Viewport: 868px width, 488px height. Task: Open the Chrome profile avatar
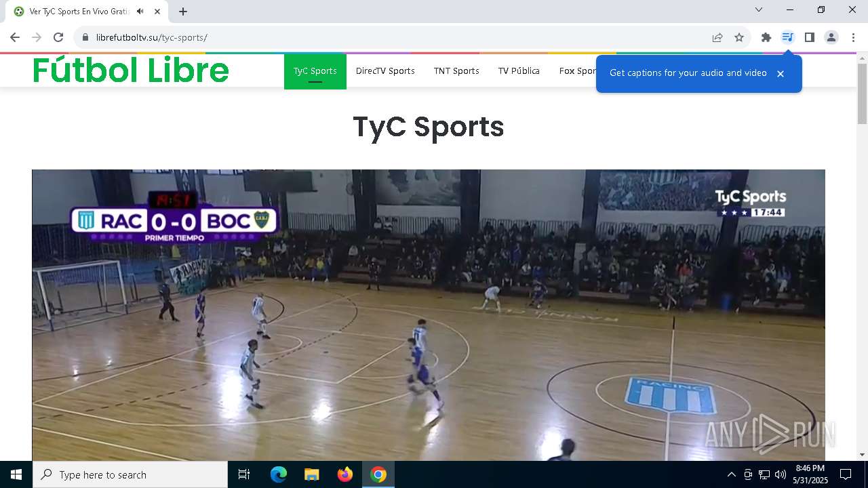pyautogui.click(x=831, y=37)
